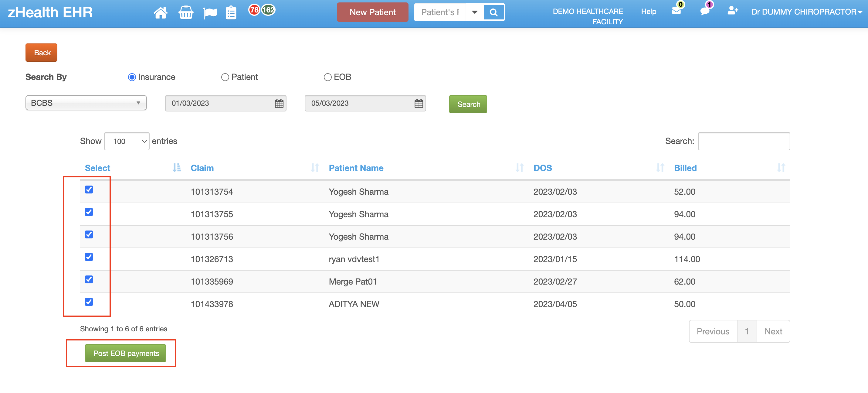Viewport: 868px width, 393px height.
Task: Open the Help menu
Action: coord(649,12)
